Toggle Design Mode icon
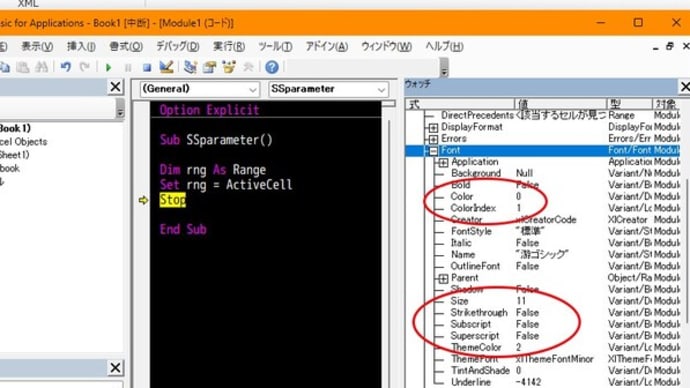Viewport: 690px width, 388px height. (166, 67)
